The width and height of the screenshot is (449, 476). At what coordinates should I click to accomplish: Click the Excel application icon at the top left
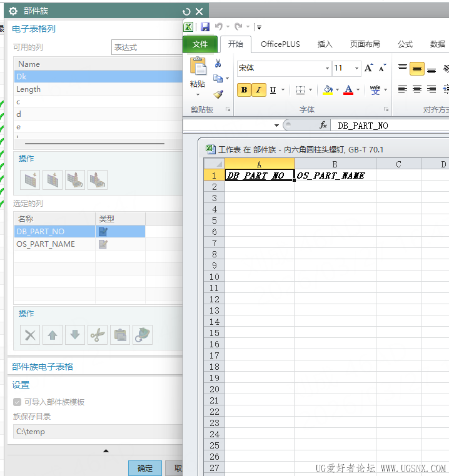[x=188, y=27]
